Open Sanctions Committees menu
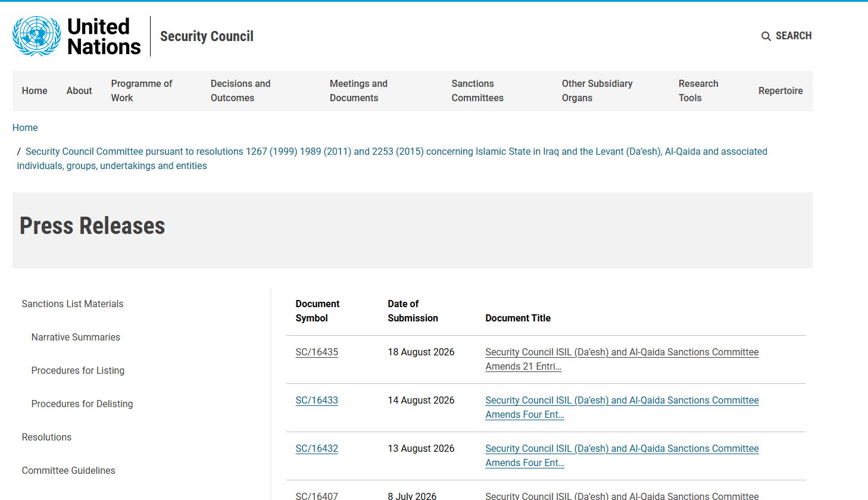The width and height of the screenshot is (868, 500). [477, 91]
